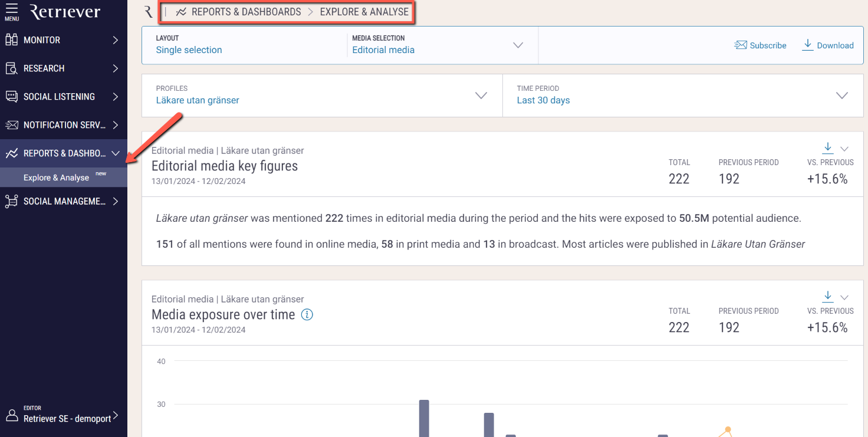
Task: Click the Subscribe envelope icon
Action: click(741, 45)
